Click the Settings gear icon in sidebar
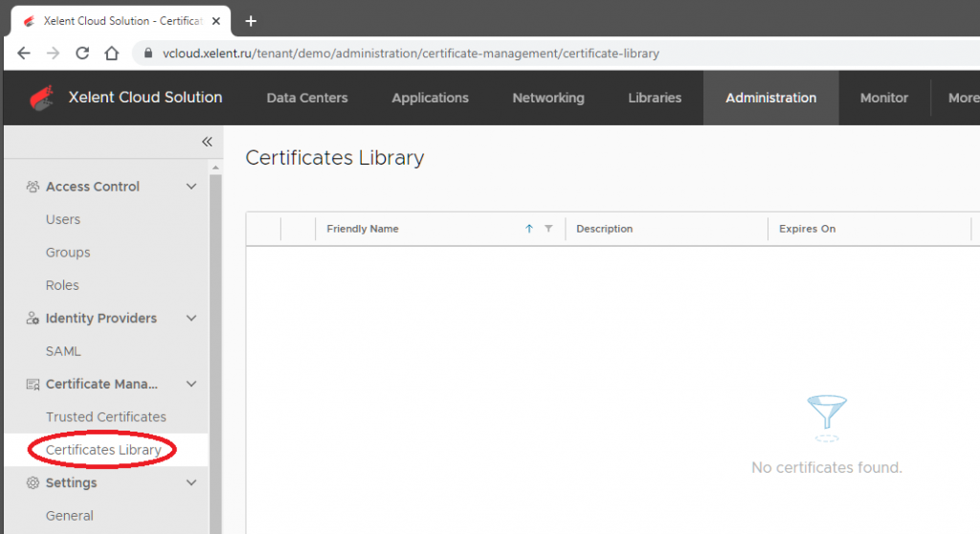 (x=33, y=482)
